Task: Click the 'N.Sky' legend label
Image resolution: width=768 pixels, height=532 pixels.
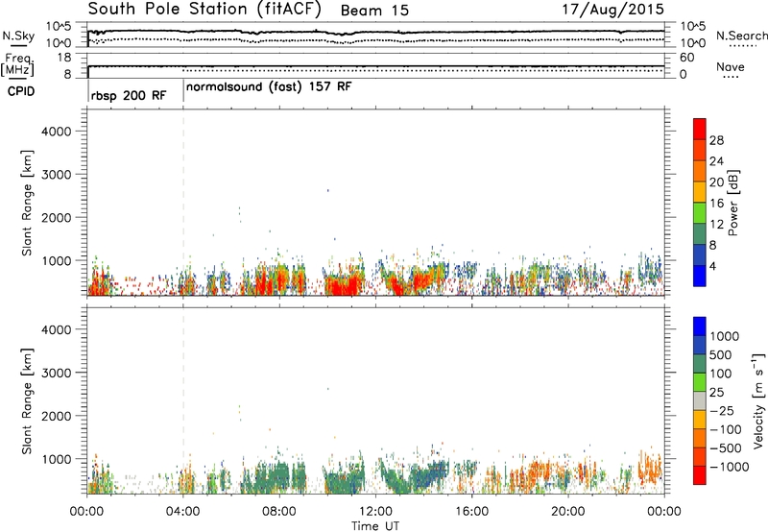Action: (18, 36)
